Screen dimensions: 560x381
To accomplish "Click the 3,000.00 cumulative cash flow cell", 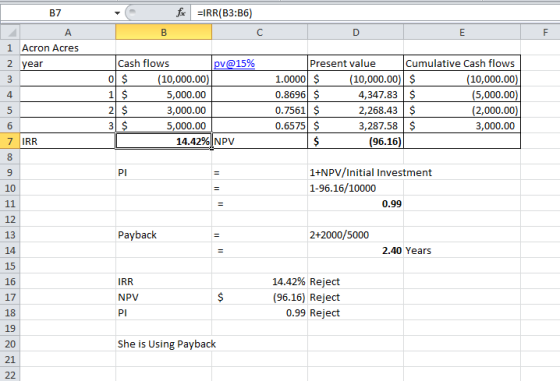I will [x=462, y=126].
